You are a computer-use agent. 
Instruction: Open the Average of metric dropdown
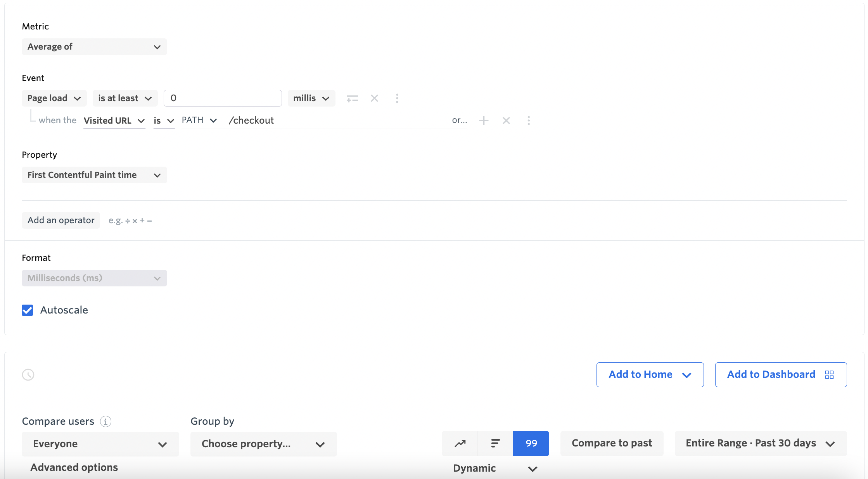coord(94,47)
